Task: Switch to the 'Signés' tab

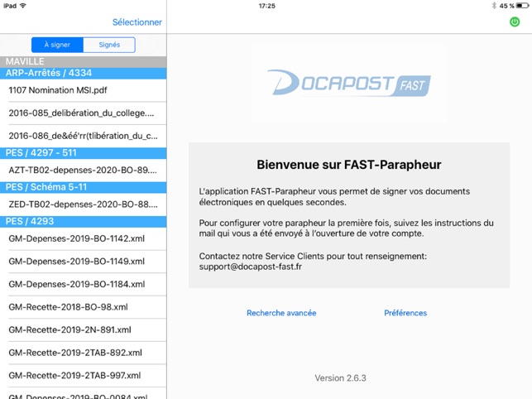Action: click(108, 45)
